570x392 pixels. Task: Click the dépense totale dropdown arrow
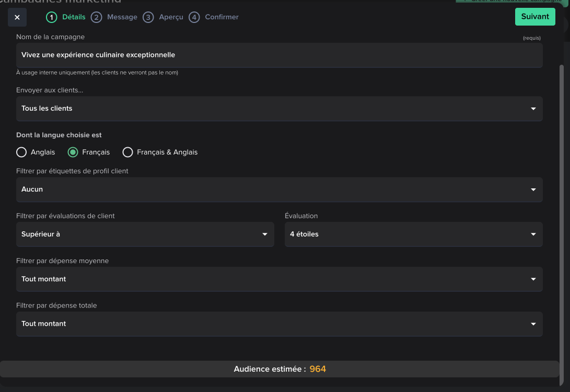click(x=533, y=324)
